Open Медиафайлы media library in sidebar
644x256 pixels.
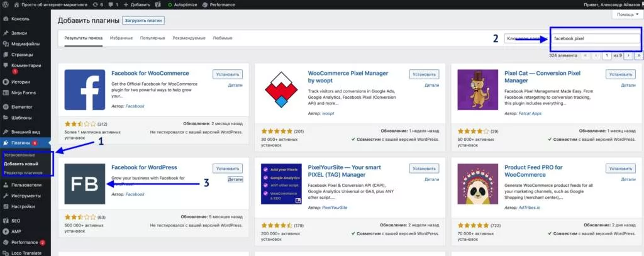25,43
